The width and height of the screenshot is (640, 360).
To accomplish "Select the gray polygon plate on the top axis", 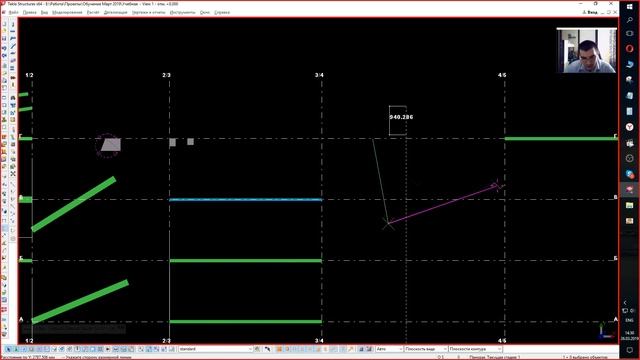I will pyautogui.click(x=111, y=144).
